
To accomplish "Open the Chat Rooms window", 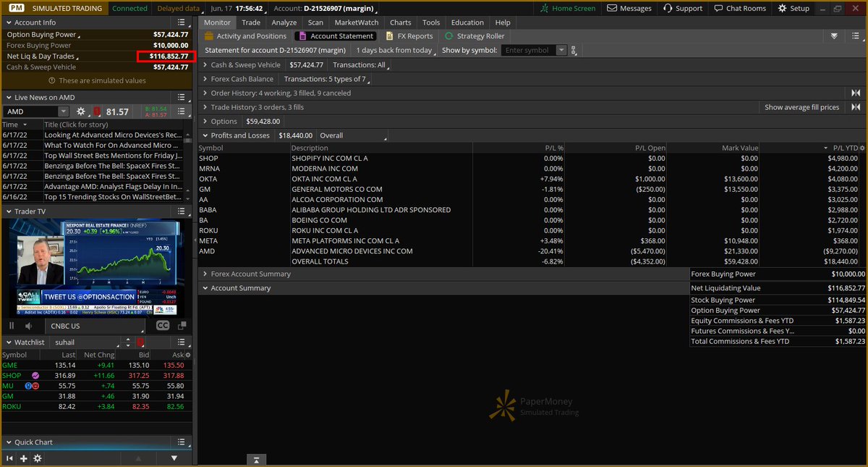I will point(740,8).
